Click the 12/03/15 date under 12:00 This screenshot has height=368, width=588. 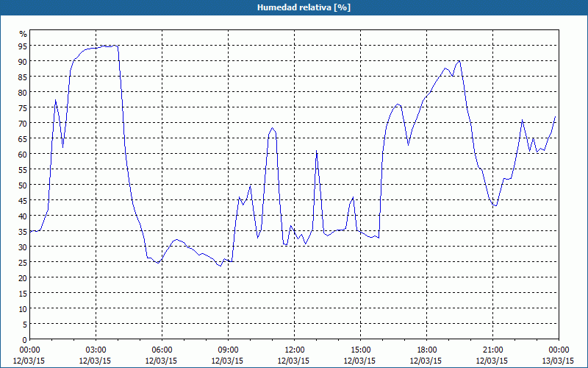pos(293,361)
